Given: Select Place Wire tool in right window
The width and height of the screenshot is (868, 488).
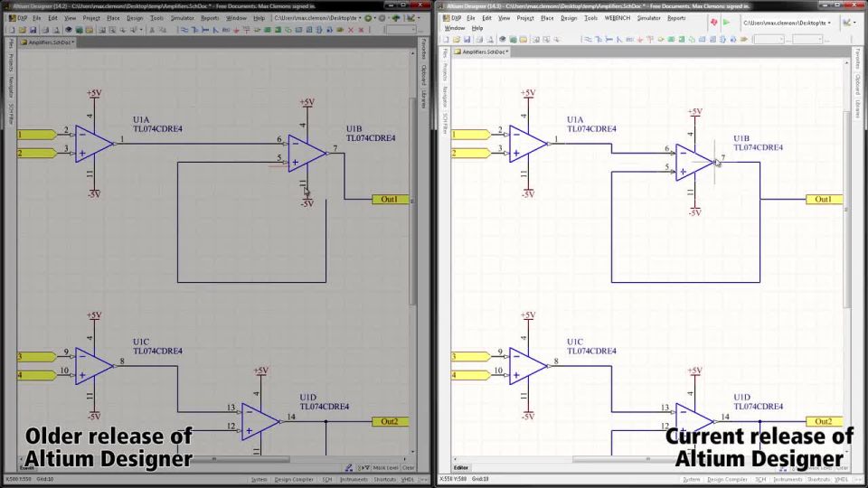Looking at the screenshot, I should (588, 39).
